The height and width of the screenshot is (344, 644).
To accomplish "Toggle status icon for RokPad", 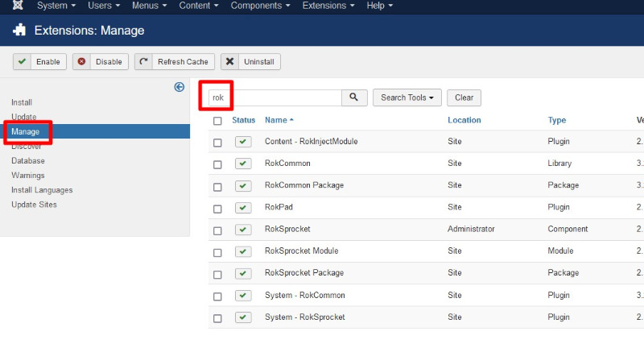I will pyautogui.click(x=243, y=208).
